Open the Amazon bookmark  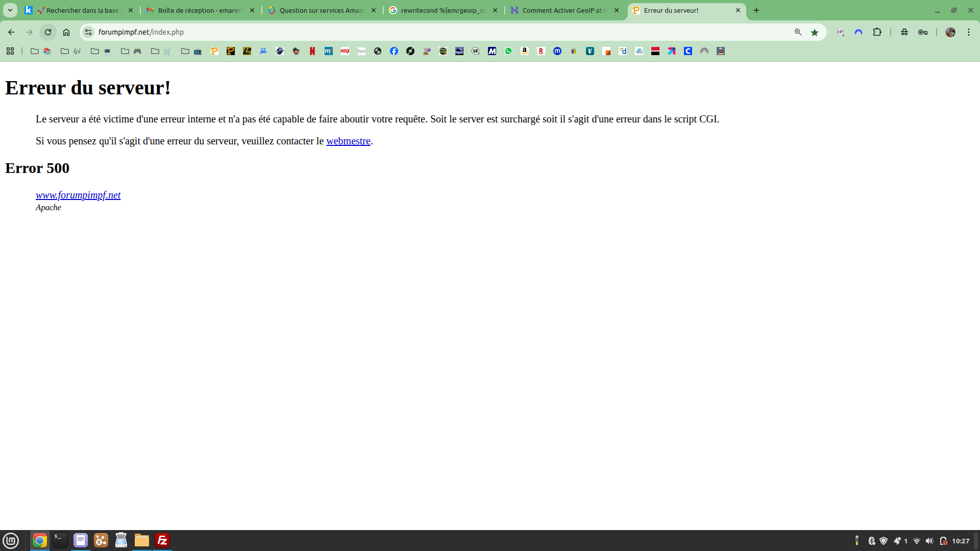click(x=525, y=51)
